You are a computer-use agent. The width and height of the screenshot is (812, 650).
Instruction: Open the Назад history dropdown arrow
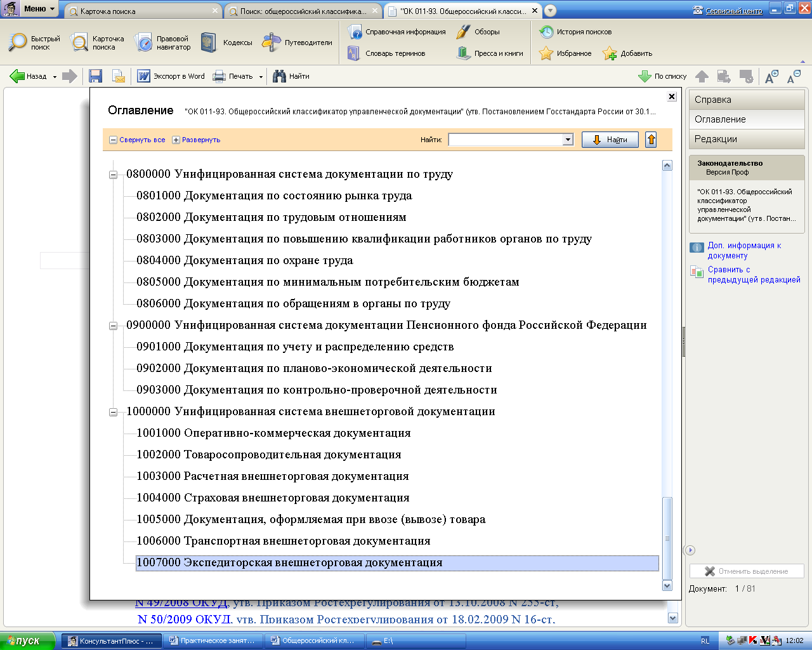(55, 77)
